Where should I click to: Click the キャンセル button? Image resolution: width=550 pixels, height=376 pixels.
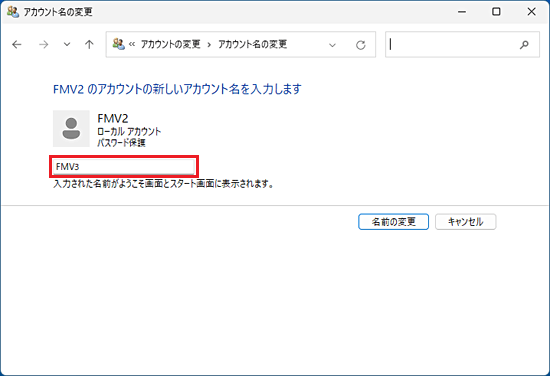tap(465, 222)
